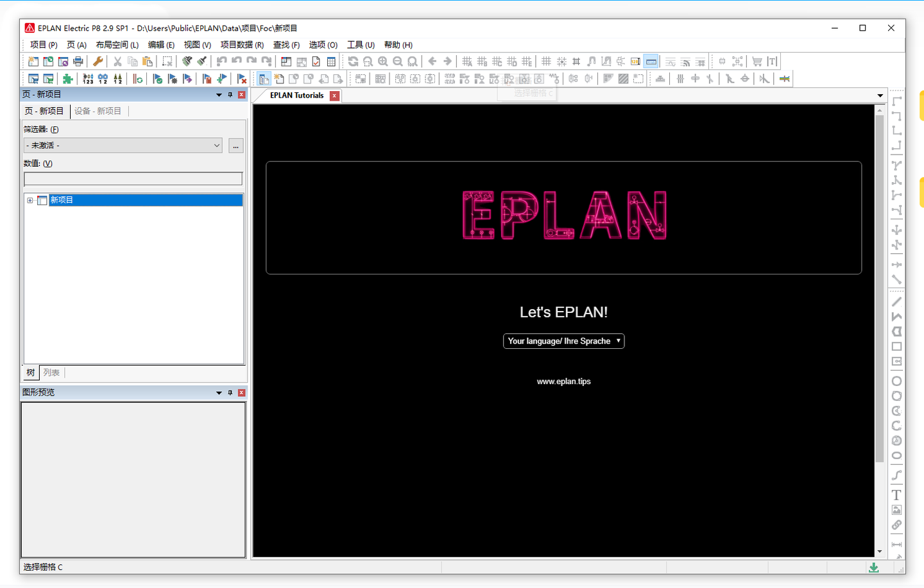Click inside the 数值 input field
This screenshot has height=588, width=924.
tap(133, 178)
